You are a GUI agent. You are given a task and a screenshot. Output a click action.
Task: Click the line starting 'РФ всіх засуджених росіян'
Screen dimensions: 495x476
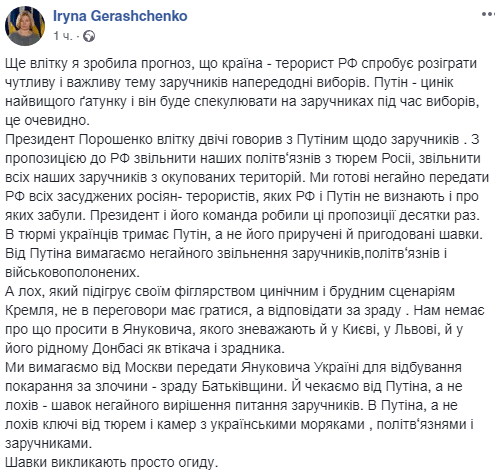click(x=242, y=197)
